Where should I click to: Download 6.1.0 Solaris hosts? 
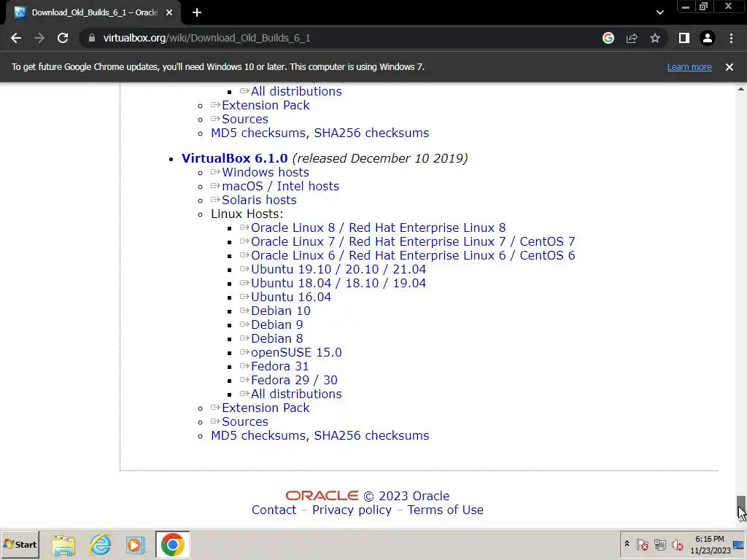point(259,200)
